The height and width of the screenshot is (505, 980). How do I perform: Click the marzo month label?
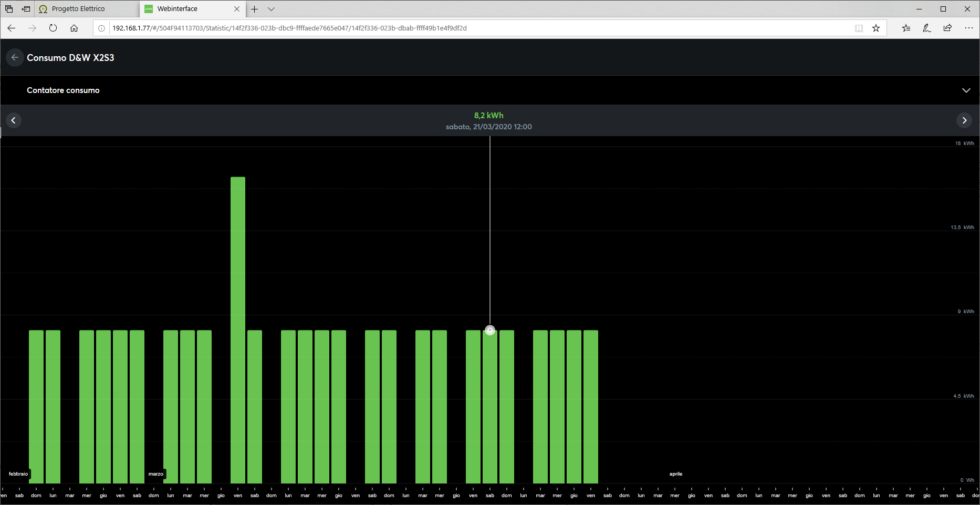point(156,474)
